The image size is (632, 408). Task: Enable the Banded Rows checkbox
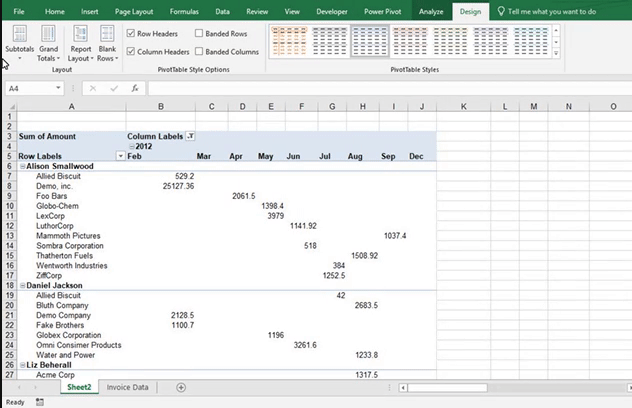[199, 34]
